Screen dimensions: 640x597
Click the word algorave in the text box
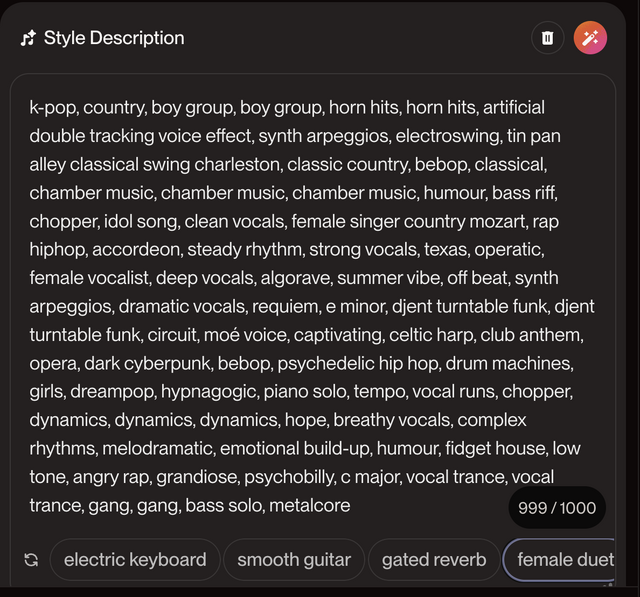coord(297,278)
